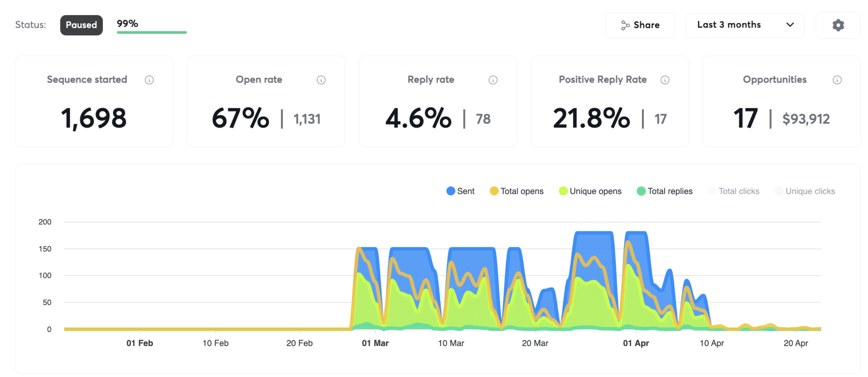Enable the Total clicks legend series
Viewport: 868px width, 377px height.
(733, 191)
